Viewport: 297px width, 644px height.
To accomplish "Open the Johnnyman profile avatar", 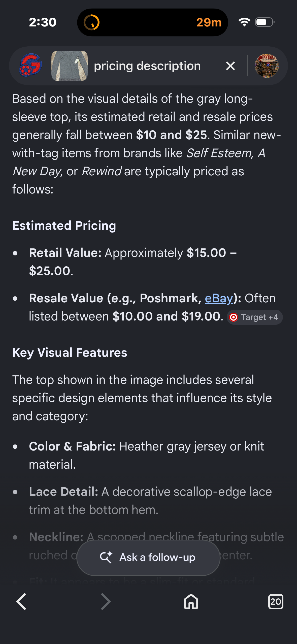I will click(267, 66).
